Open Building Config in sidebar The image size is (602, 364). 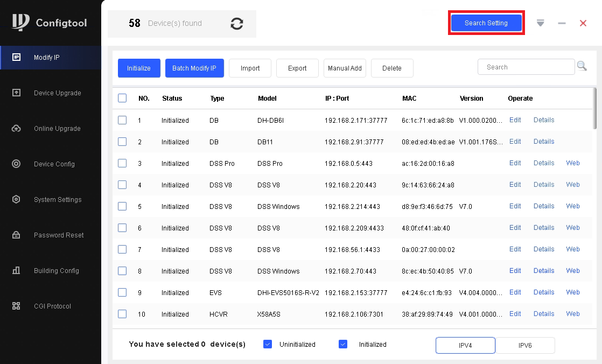click(x=56, y=271)
